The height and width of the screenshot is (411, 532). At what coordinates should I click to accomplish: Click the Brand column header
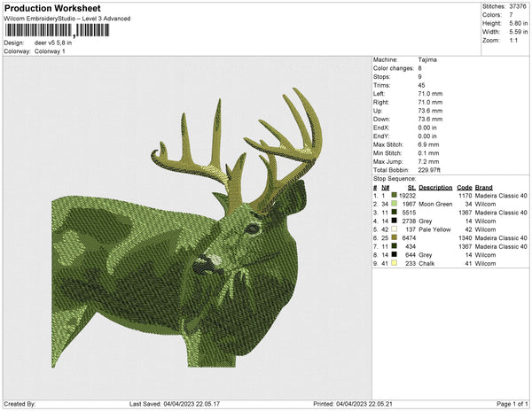(482, 188)
